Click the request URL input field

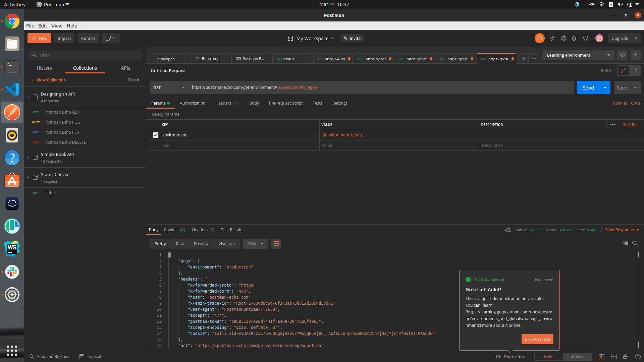tap(381, 87)
